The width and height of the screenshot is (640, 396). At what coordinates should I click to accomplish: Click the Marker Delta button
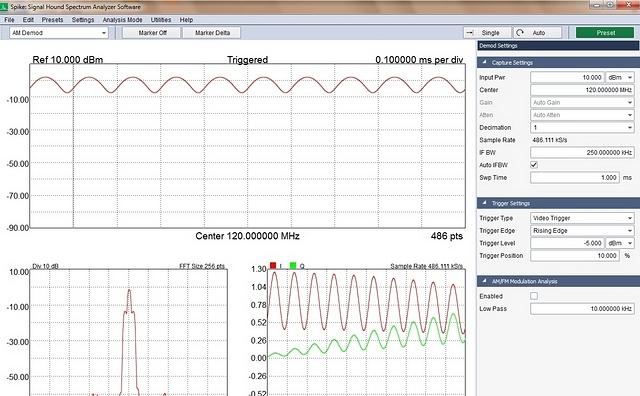pyautogui.click(x=212, y=33)
